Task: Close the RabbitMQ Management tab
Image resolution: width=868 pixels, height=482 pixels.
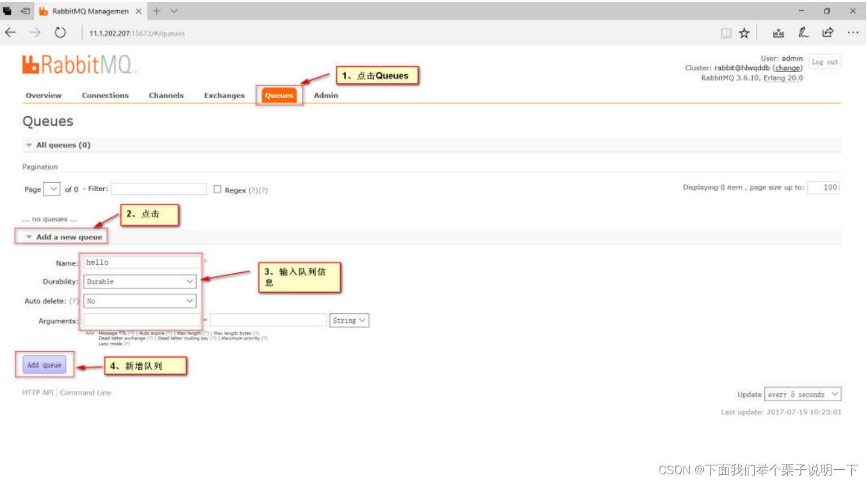Action: (x=138, y=11)
